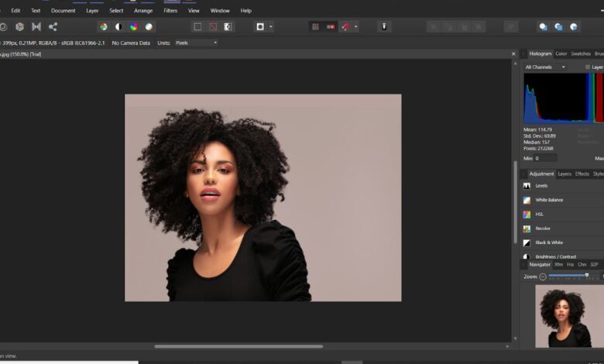604x364 pixels.
Task: Apply Auto Contrast from the toolbar
Action: [x=118, y=26]
